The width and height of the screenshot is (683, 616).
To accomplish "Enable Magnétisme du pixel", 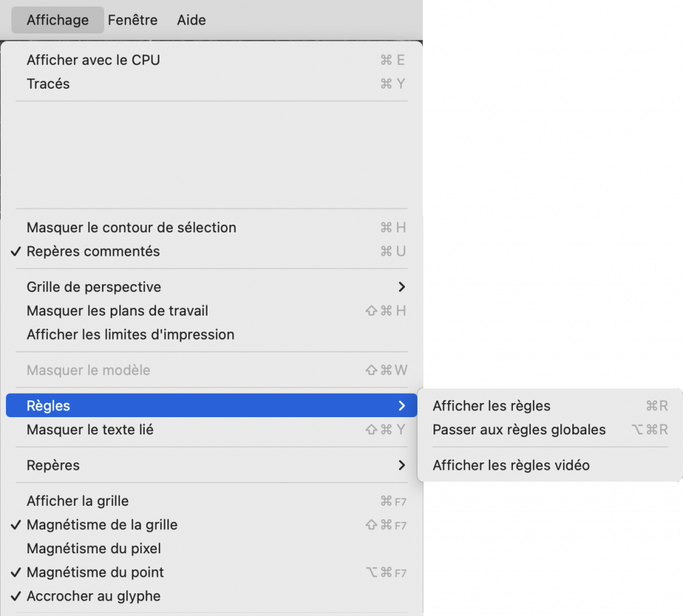I will (x=94, y=549).
